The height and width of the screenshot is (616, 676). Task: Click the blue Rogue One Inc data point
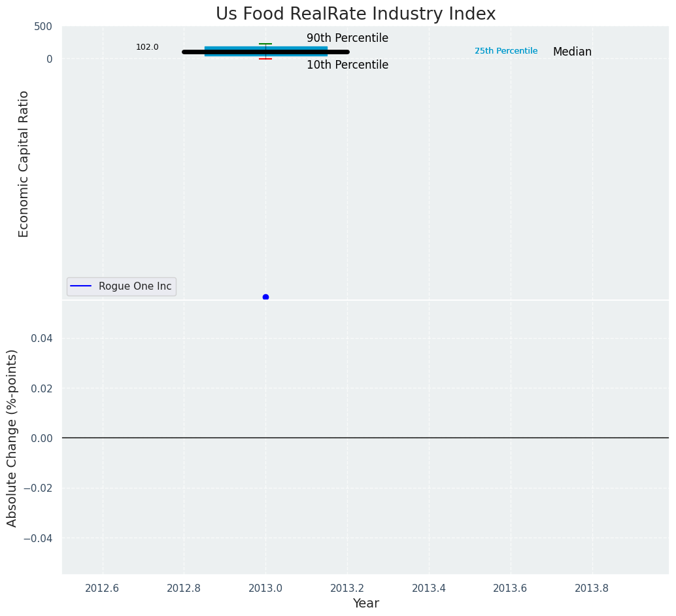pyautogui.click(x=265, y=298)
